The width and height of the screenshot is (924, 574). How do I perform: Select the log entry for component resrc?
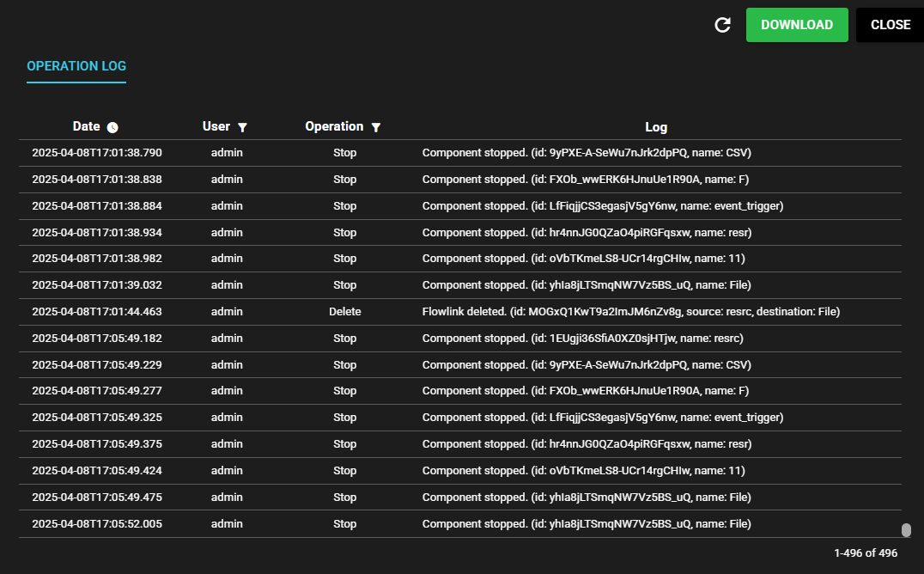coord(582,339)
